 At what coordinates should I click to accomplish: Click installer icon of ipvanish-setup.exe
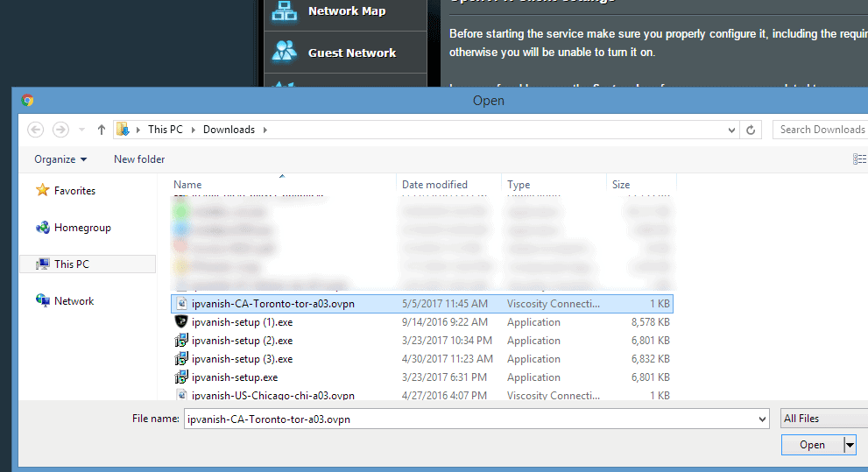[x=181, y=377]
